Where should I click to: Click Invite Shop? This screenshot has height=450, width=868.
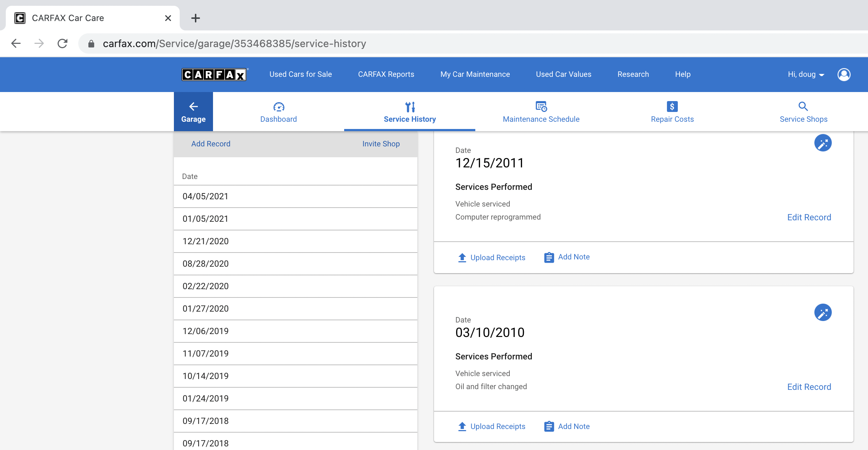(381, 144)
